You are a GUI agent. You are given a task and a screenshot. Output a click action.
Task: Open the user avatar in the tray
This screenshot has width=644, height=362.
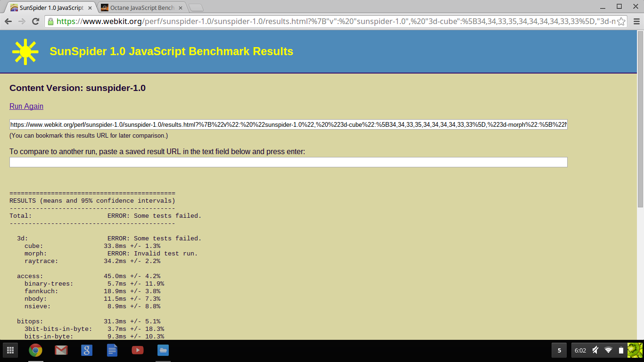635,350
